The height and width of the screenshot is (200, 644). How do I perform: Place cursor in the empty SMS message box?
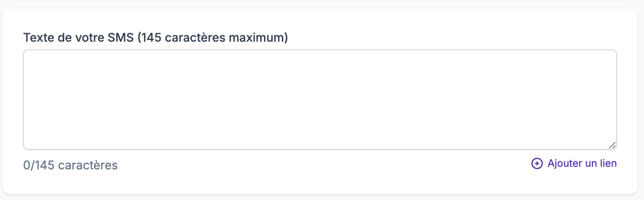[x=320, y=100]
